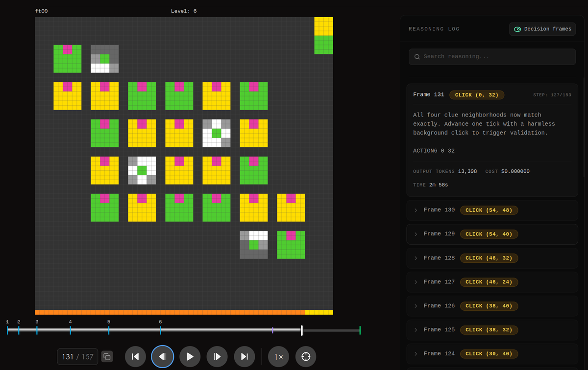588x370 pixels.
Task: Click the timeline scrubber handle
Action: (x=301, y=330)
